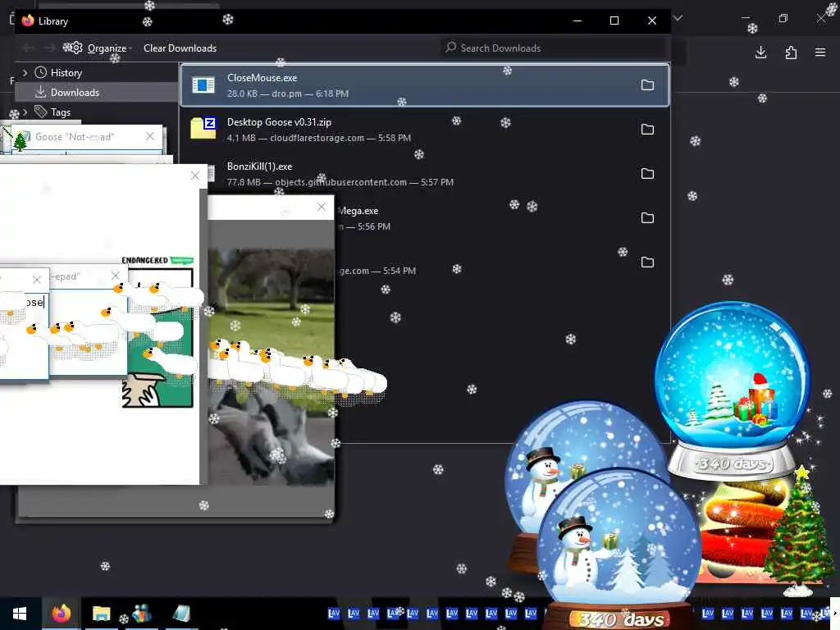Open containing folder for CloseMouse.exe
The height and width of the screenshot is (630, 840).
647,85
